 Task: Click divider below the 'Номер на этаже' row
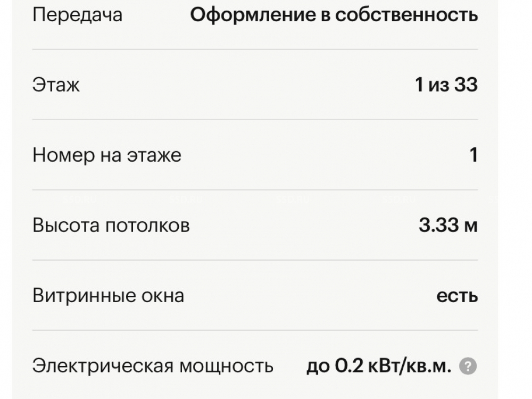[x=255, y=190]
